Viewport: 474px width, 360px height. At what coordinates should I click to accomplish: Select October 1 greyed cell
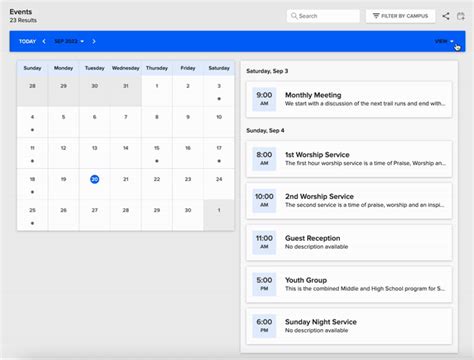click(219, 215)
